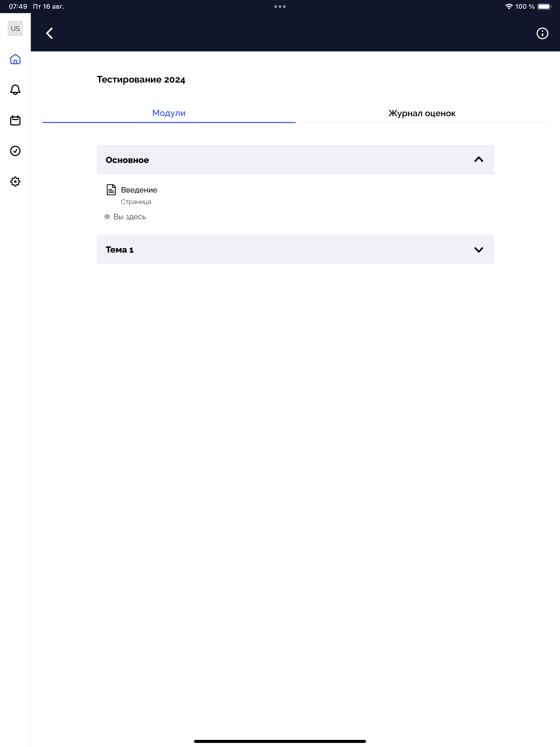560x747 pixels.
Task: Click the page document icon beside Введение
Action: 111,190
